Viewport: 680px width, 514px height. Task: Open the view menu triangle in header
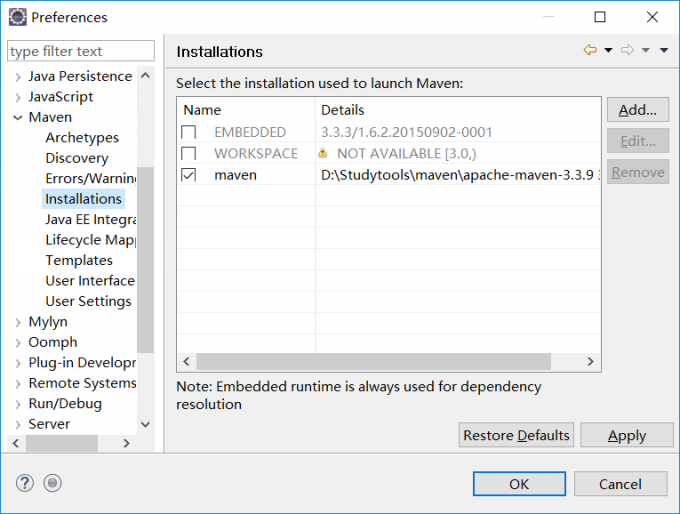665,51
